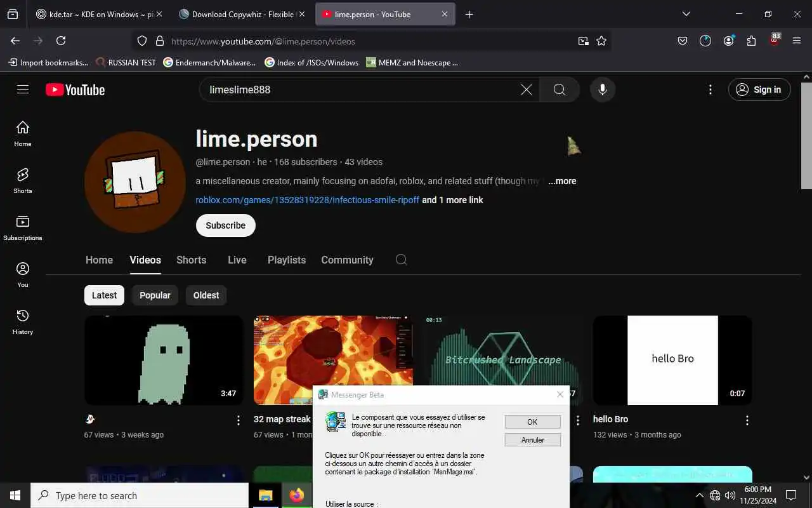Click Annuler in Messenger Beta dialog
The height and width of the screenshot is (508, 812).
(532, 439)
